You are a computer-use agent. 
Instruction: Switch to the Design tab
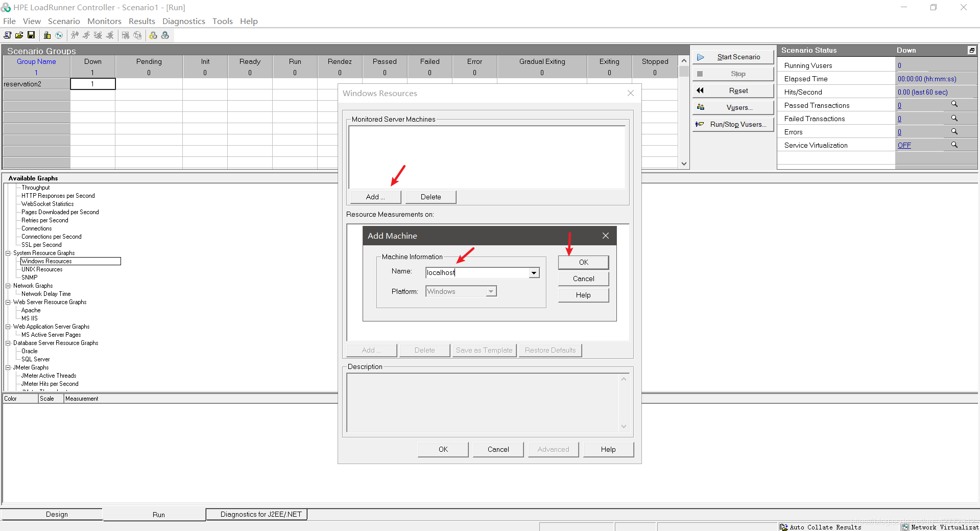coord(57,514)
